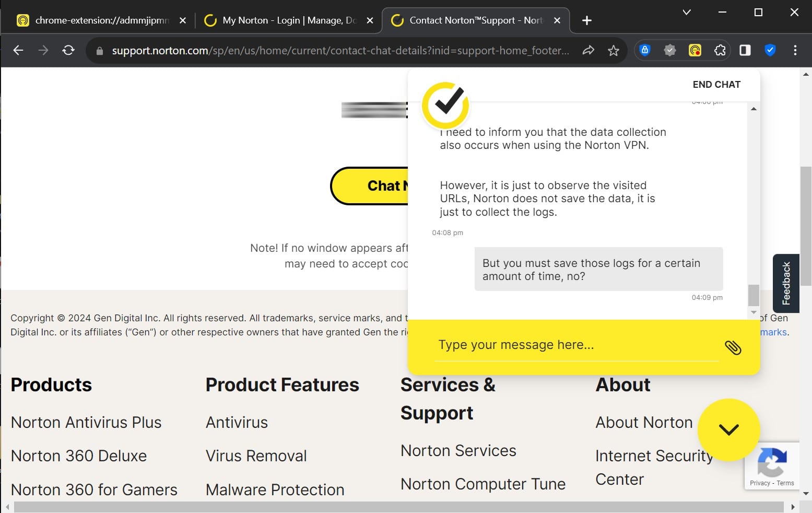Attach a file with the paperclip icon

733,347
